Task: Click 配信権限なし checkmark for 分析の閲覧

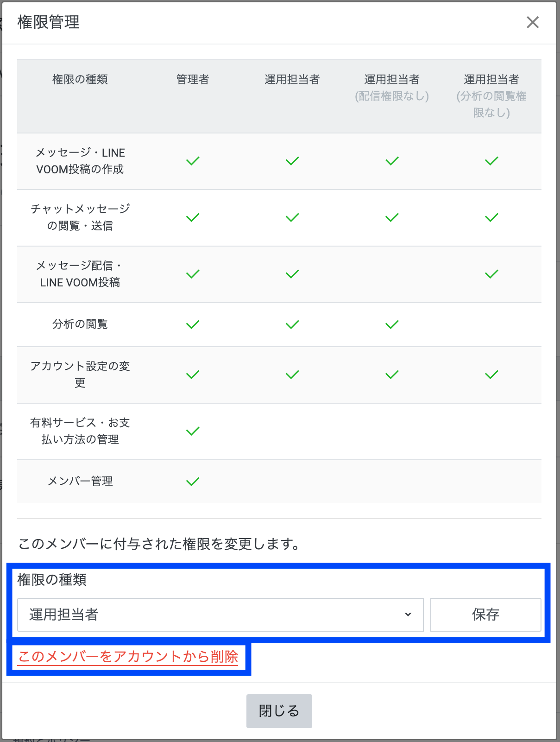Action: 392,324
